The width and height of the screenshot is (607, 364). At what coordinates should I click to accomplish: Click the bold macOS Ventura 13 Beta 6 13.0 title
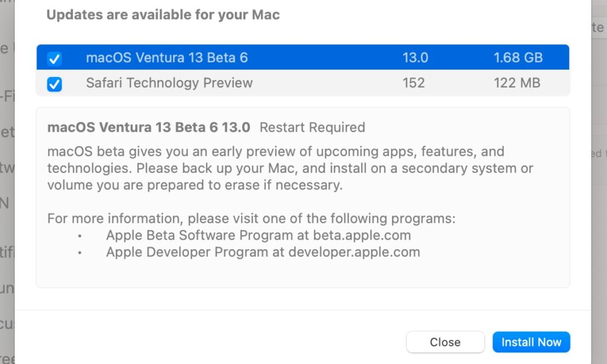coord(149,127)
